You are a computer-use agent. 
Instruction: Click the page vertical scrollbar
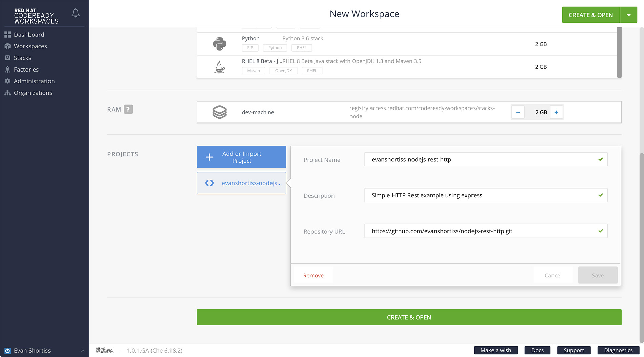tap(641, 247)
